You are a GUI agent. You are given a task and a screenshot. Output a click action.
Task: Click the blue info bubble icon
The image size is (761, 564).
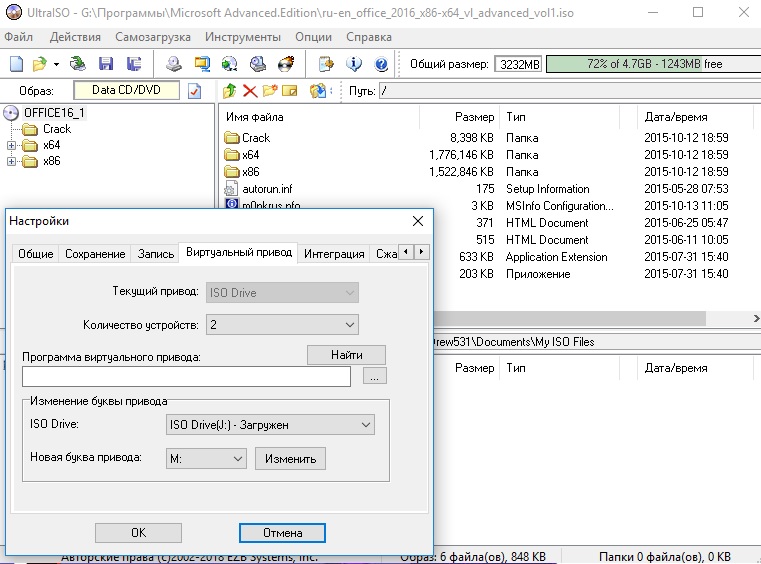tap(354, 64)
